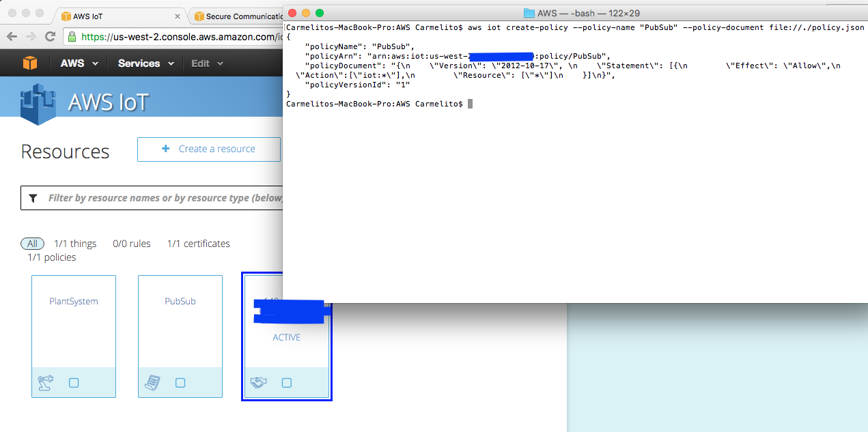Click the Create a resource button
868x432 pixels.
pos(209,149)
